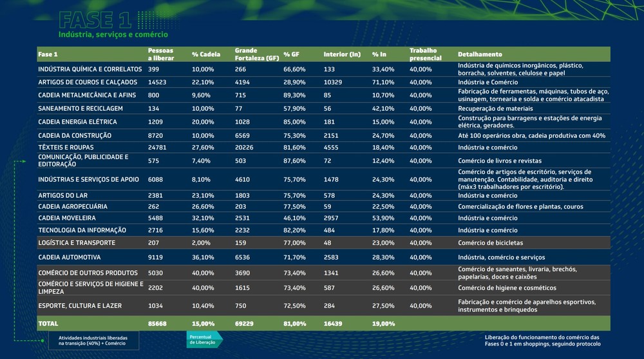Select the row label "CADEIA METALMECÂNICA E AFINS"
The width and height of the screenshot is (644, 359).
tap(87, 95)
